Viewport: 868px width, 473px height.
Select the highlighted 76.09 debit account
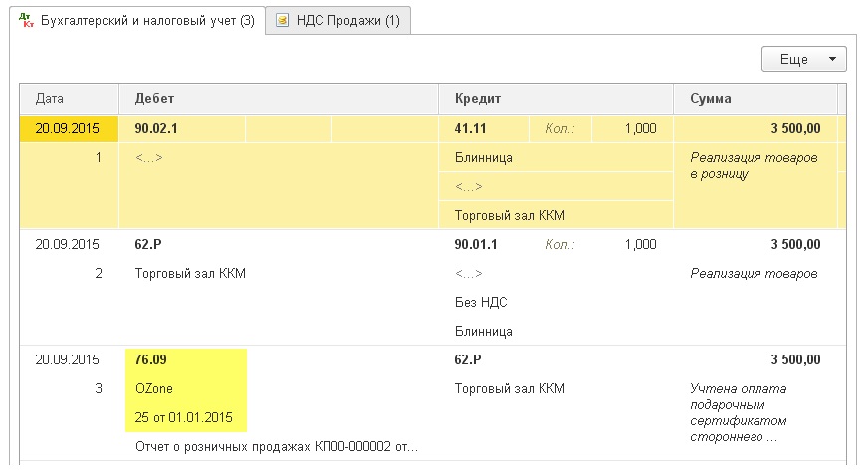pyautogui.click(x=150, y=360)
